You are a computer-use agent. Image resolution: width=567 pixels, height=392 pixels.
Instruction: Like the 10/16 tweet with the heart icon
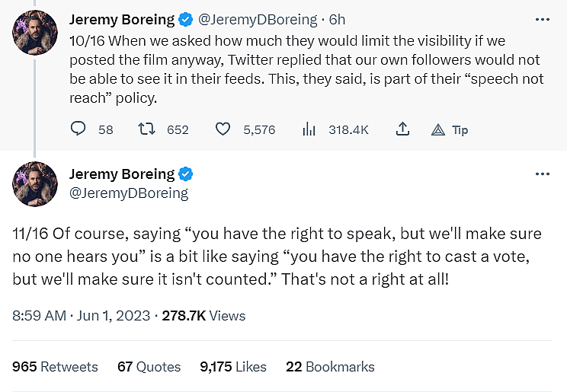pos(223,129)
